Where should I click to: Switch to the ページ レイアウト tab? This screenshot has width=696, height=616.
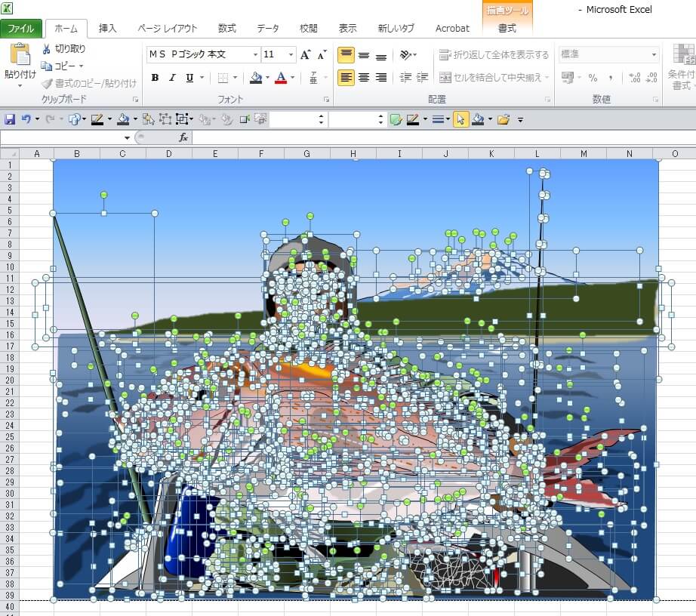click(x=167, y=29)
